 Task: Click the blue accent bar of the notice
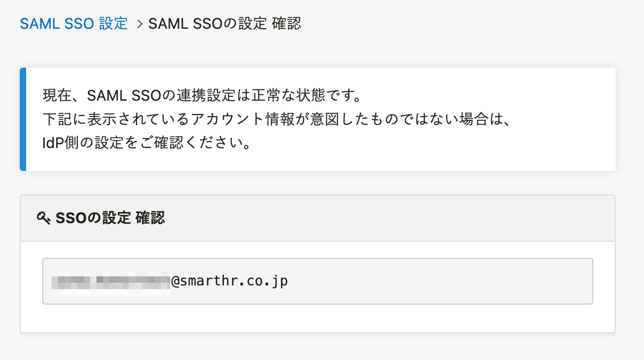23,119
